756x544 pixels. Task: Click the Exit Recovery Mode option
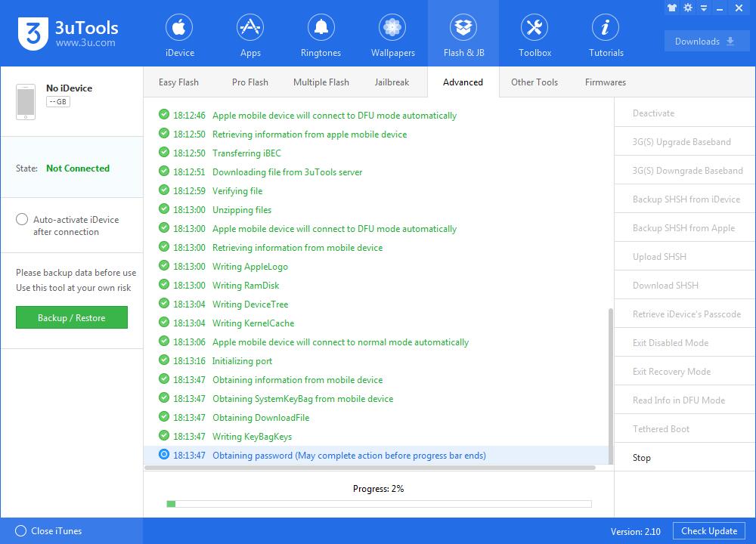click(x=685, y=372)
